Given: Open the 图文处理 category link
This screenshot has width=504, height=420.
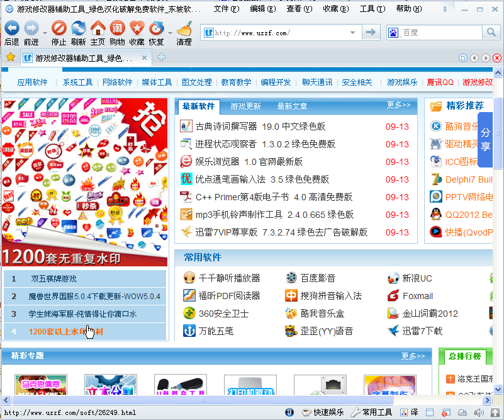Looking at the screenshot, I should [x=197, y=82].
